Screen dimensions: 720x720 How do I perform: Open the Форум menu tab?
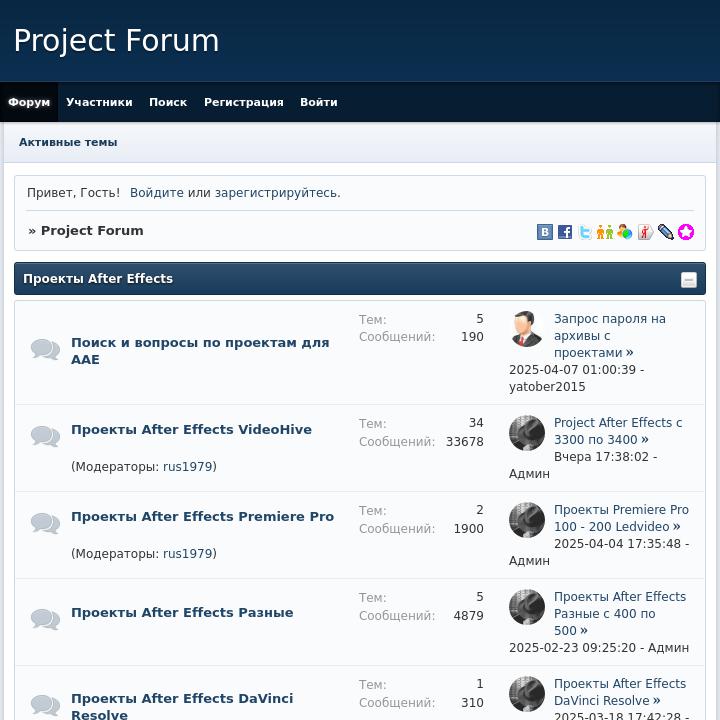29,102
